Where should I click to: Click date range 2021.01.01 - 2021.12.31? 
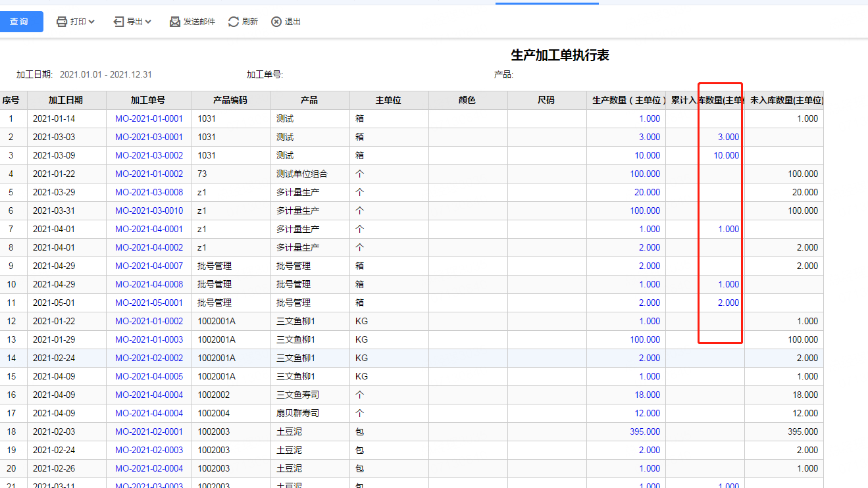point(106,75)
